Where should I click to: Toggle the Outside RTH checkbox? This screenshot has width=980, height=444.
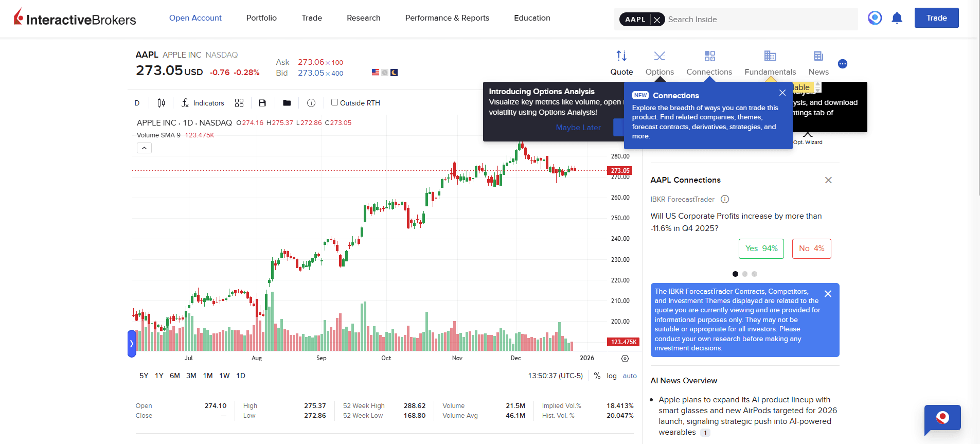(334, 102)
